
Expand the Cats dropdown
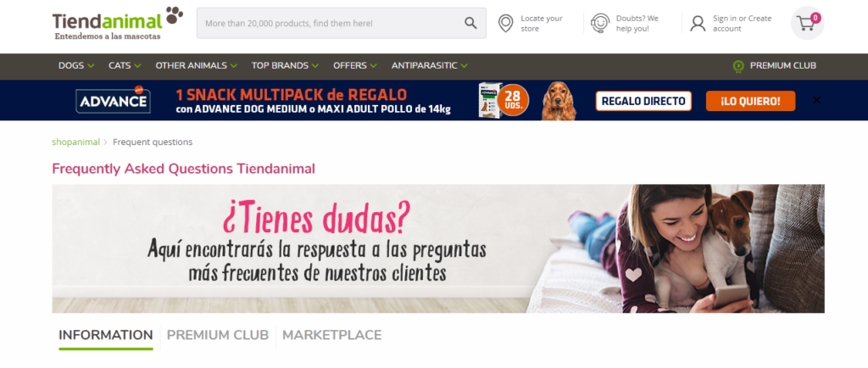(125, 65)
